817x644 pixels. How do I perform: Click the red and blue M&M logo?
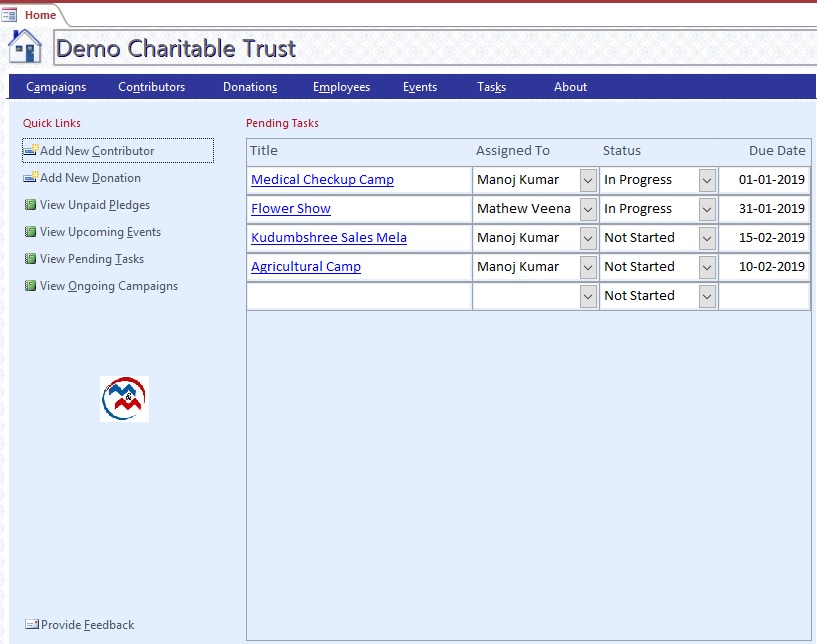tap(125, 399)
